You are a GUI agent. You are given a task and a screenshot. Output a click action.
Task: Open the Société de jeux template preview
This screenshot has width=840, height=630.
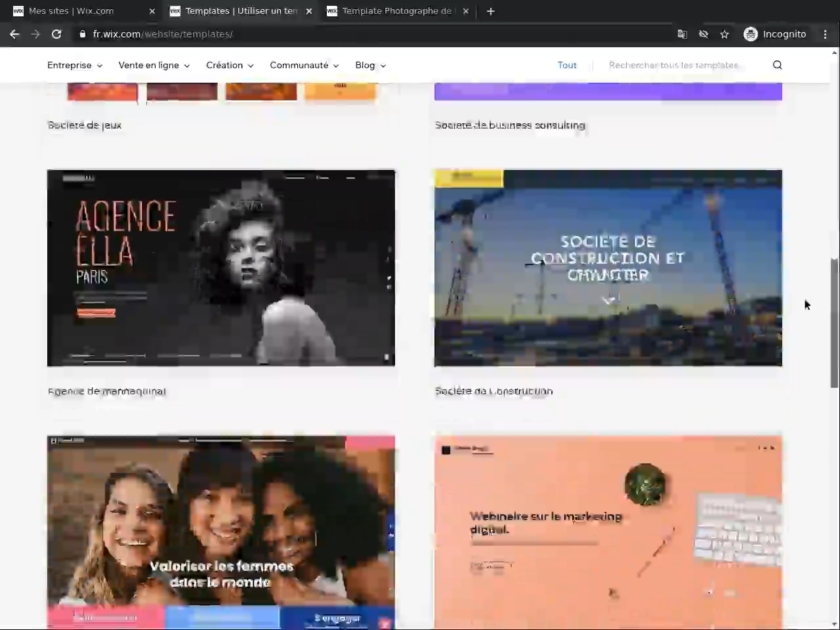coord(221,91)
